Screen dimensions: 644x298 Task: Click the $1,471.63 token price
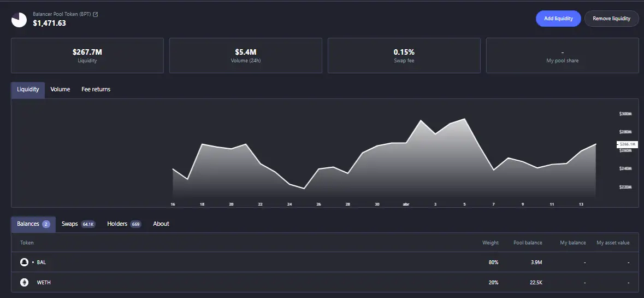(49, 24)
